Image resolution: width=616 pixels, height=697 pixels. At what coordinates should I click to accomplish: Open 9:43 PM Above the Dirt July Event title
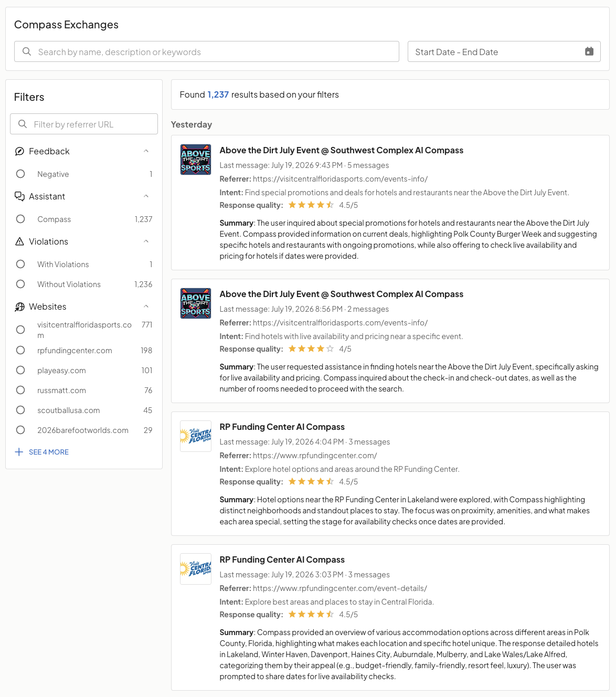342,150
